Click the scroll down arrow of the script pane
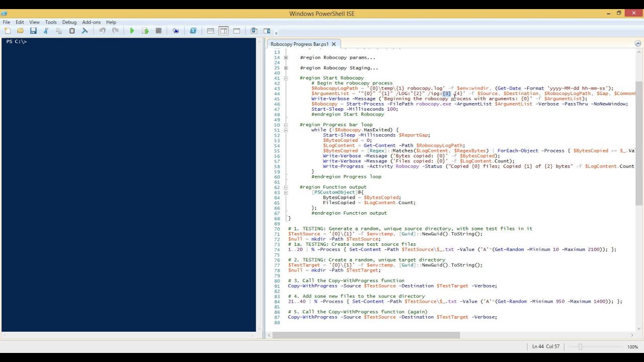 point(638,328)
